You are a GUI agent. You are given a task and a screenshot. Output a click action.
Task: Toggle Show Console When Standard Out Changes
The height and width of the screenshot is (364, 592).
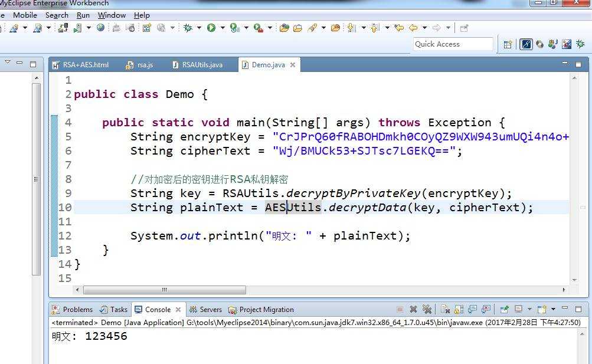pos(472,309)
